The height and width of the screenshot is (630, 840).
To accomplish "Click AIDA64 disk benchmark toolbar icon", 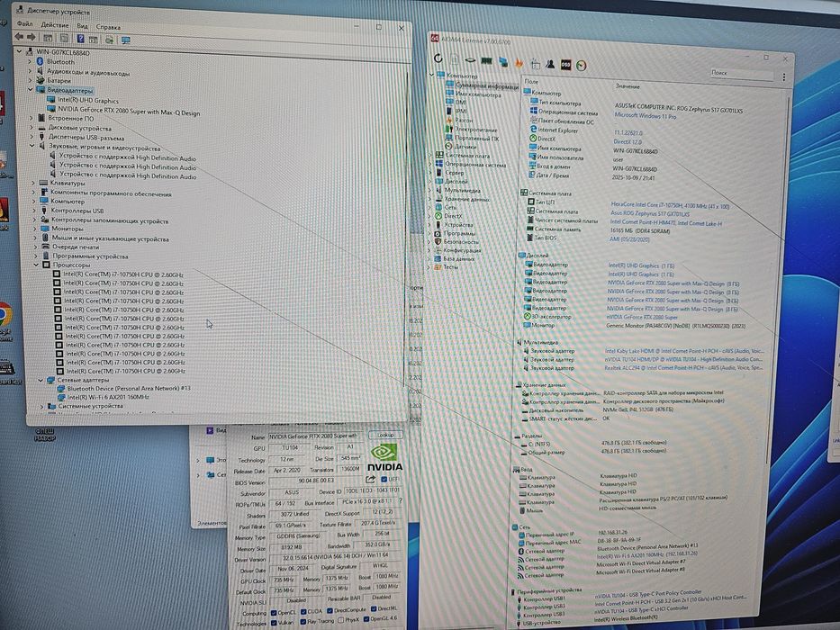I will [470, 60].
